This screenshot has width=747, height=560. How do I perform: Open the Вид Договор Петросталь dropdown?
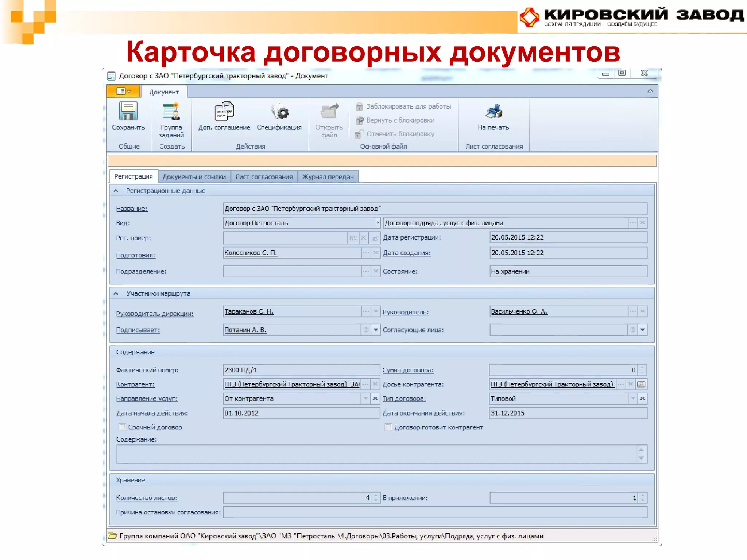(x=378, y=223)
